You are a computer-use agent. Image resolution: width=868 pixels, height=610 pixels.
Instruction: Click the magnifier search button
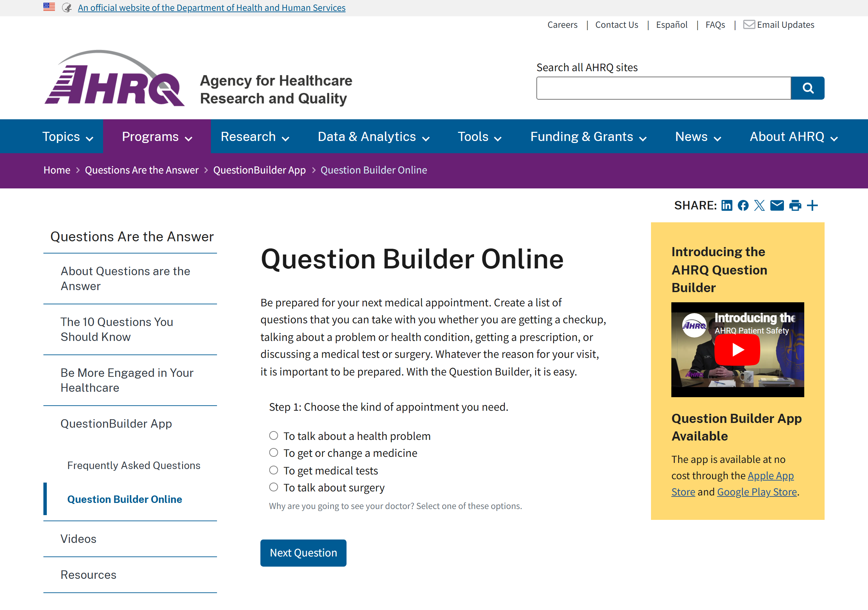click(x=808, y=88)
